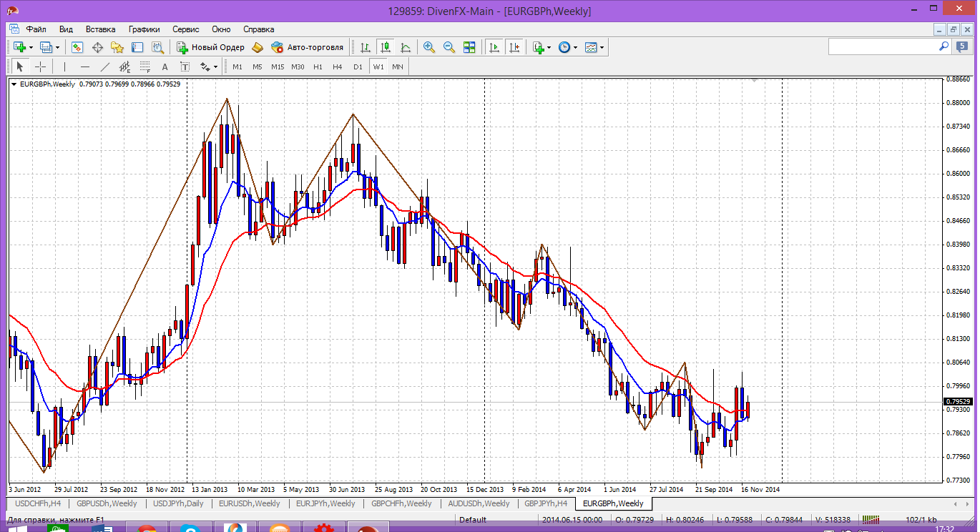Click the zoom out magnifier icon
The width and height of the screenshot is (980, 532).
pyautogui.click(x=449, y=47)
